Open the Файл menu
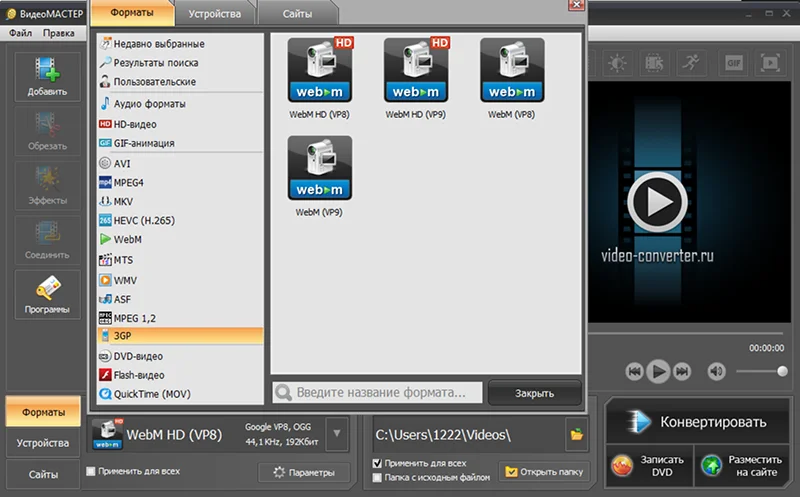The height and width of the screenshot is (497, 800). (x=20, y=33)
